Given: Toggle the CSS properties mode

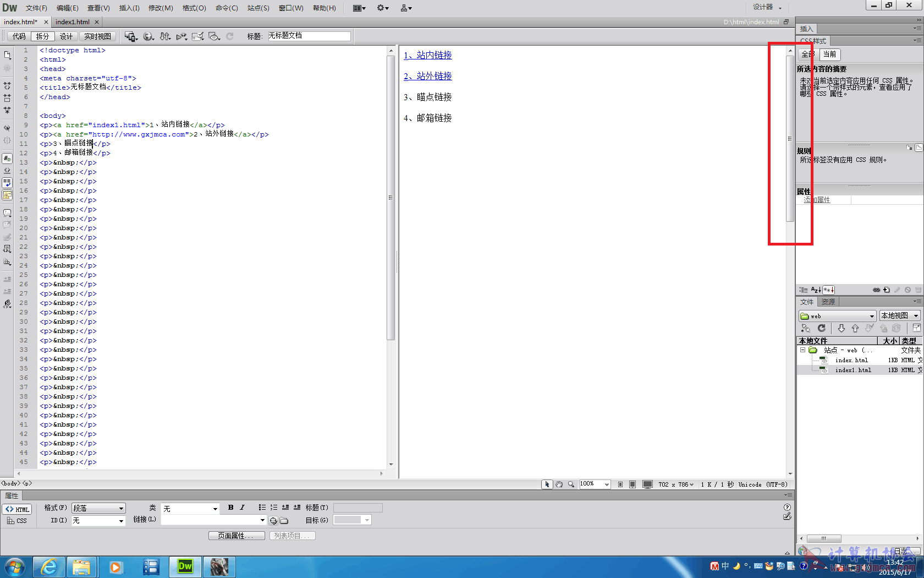Looking at the screenshot, I should pyautogui.click(x=18, y=521).
